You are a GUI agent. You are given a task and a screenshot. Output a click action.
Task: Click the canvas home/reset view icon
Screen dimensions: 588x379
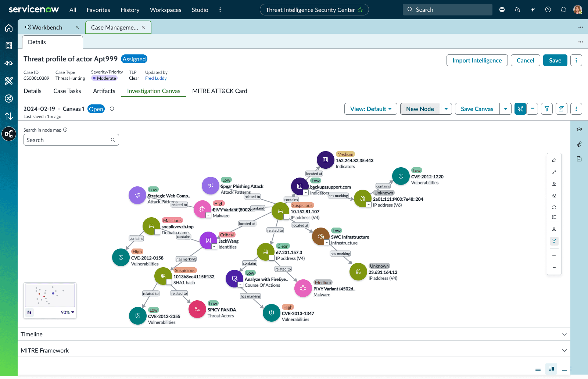[554, 160]
